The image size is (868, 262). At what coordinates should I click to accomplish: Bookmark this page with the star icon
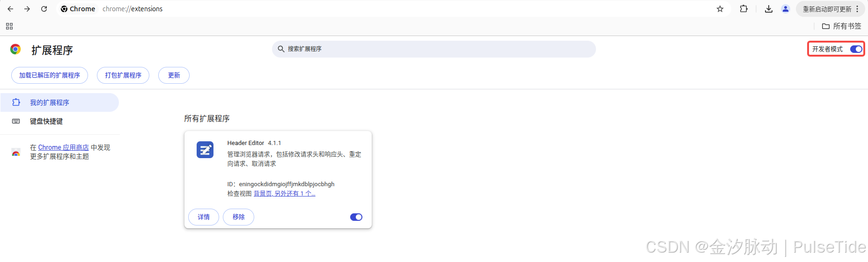tap(720, 9)
